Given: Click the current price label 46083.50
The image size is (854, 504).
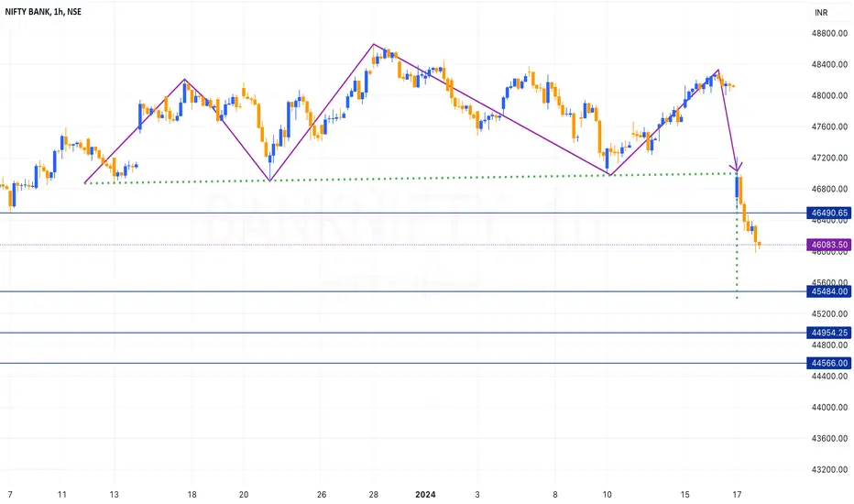Looking at the screenshot, I should [x=829, y=245].
